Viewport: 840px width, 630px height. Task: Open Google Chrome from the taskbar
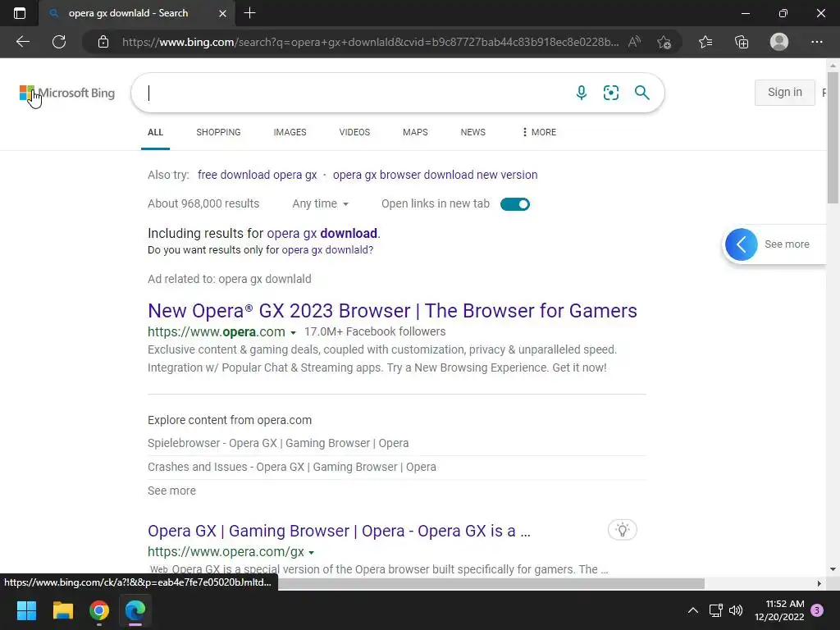[99, 610]
